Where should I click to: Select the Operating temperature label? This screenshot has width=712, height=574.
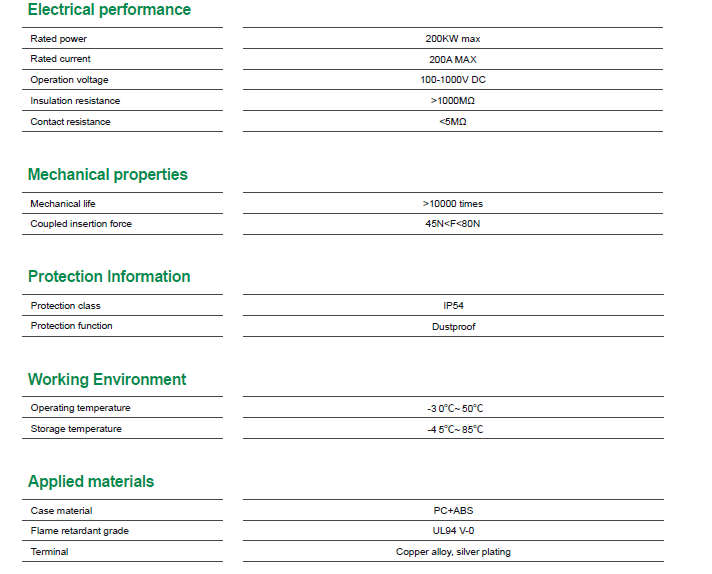[80, 408]
